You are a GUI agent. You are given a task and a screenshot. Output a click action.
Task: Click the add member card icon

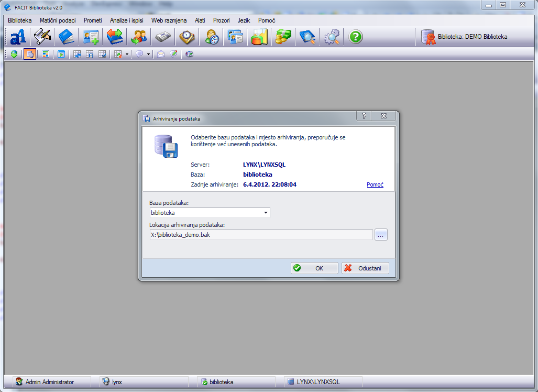click(x=90, y=37)
